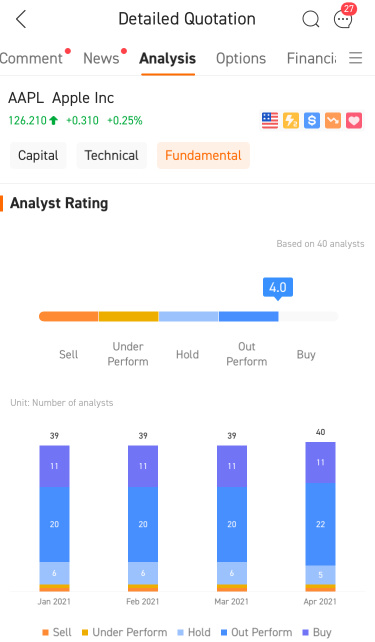Select the Capital analysis button
The image size is (375, 642).
coord(38,156)
